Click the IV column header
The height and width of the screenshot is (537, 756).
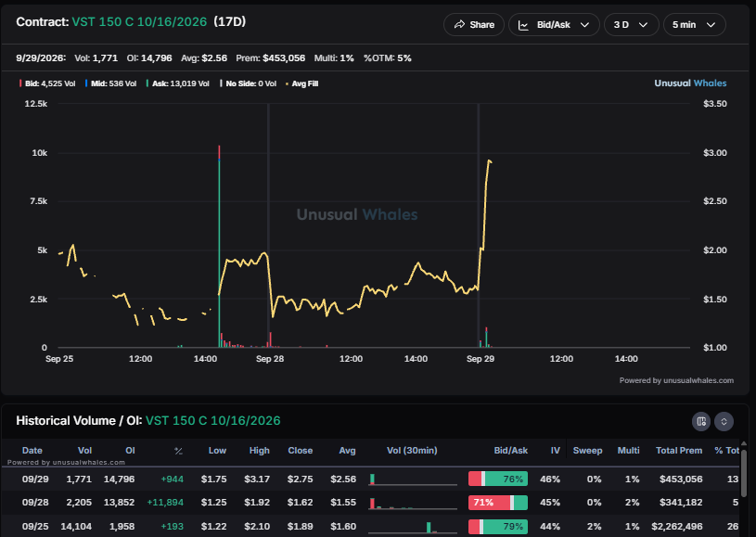556,450
